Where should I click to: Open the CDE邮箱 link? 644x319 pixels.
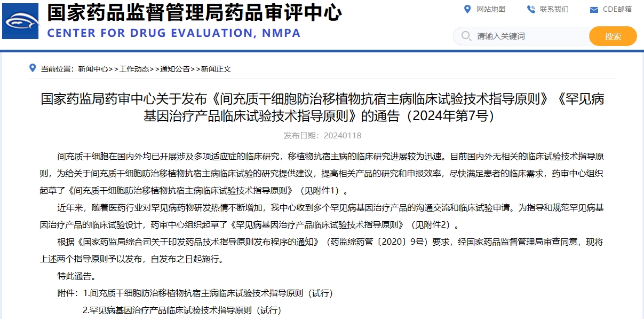point(617,9)
